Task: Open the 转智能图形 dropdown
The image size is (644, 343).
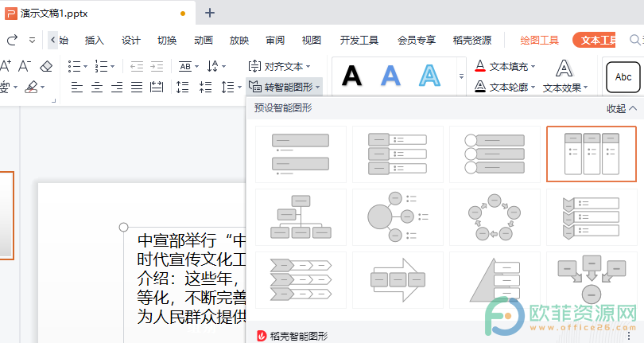Action: click(284, 88)
